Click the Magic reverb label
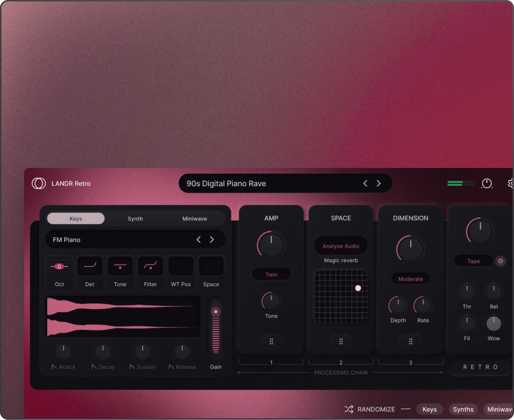This screenshot has height=420, width=514. tap(341, 260)
